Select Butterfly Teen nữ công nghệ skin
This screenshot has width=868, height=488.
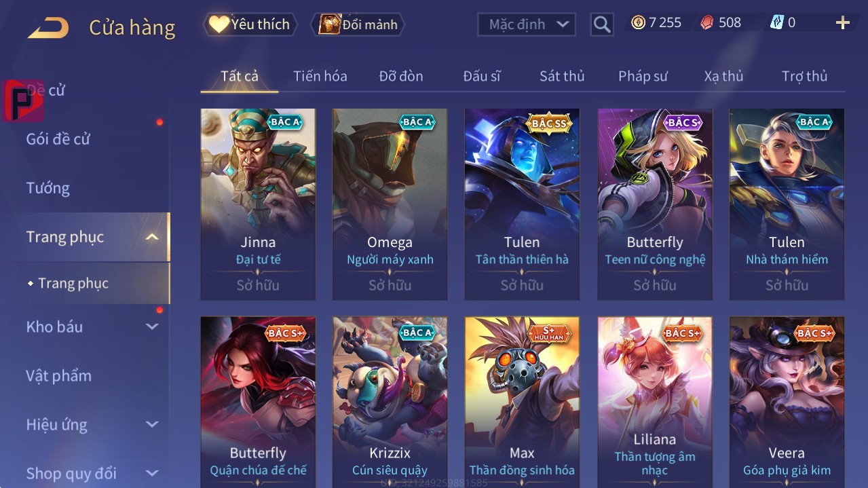[655, 204]
